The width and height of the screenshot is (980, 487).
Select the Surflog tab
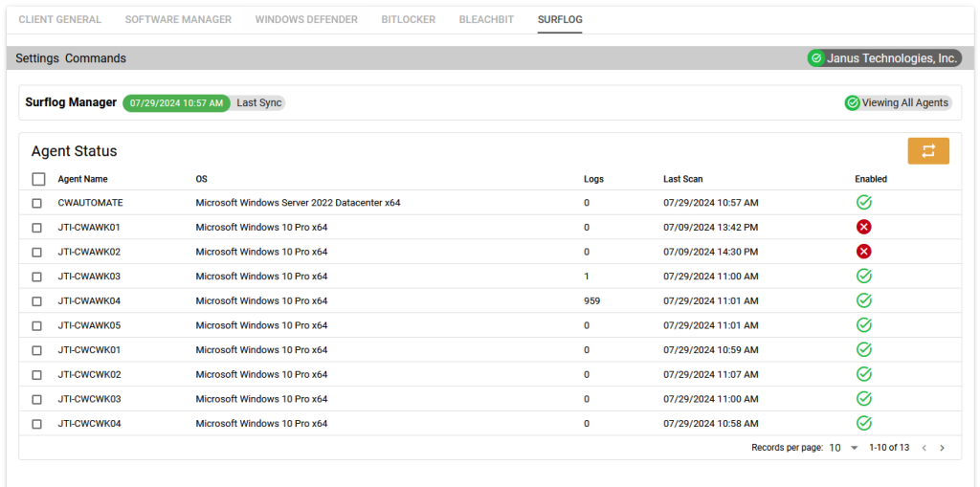pos(560,19)
